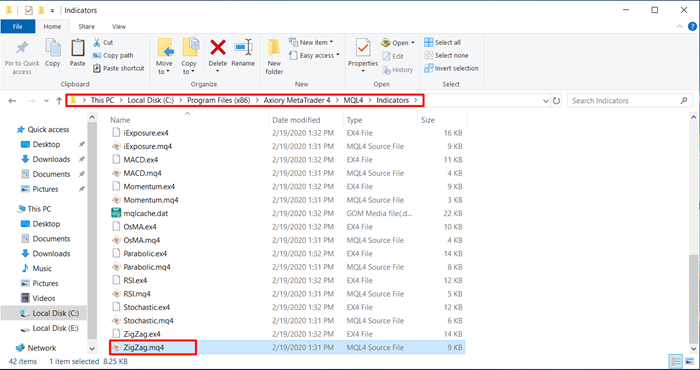The image size is (700, 370).
Task: Switch to Large icons view
Action: click(689, 361)
